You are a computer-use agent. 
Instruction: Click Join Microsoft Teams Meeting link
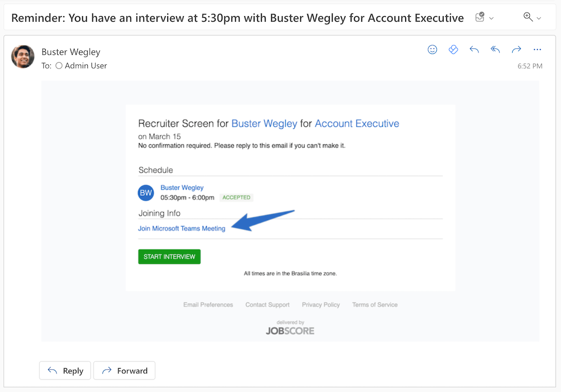[182, 228]
